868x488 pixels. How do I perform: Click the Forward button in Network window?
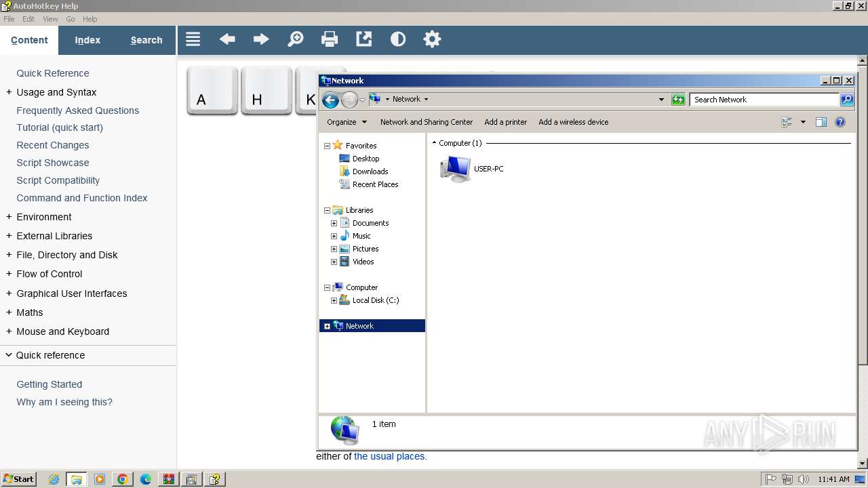click(349, 100)
